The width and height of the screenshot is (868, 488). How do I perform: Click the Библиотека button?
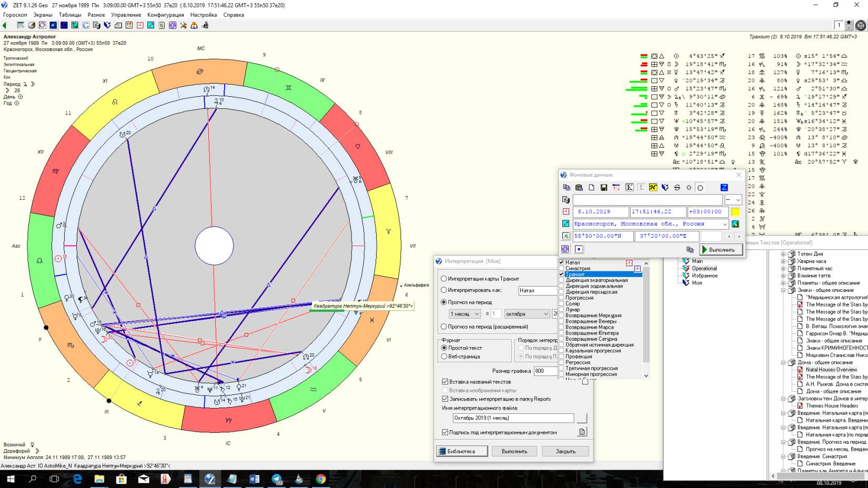(x=461, y=451)
